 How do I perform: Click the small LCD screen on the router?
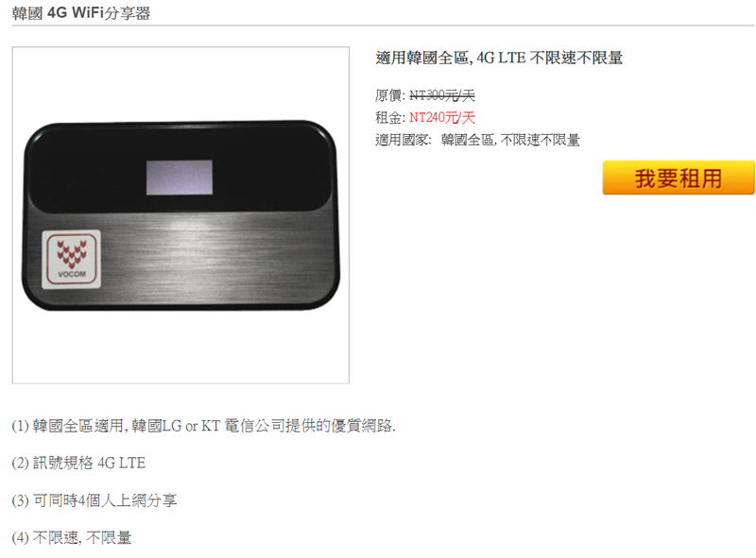(180, 178)
